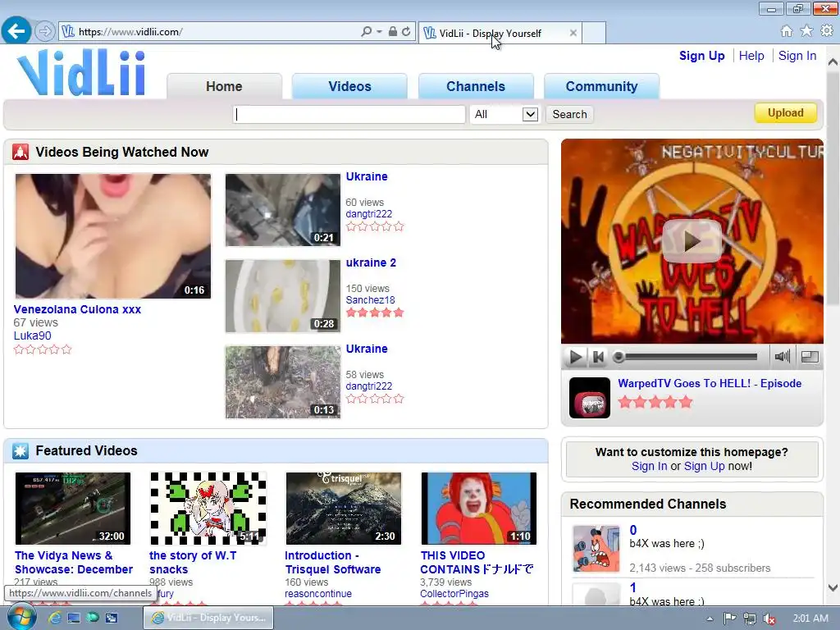840x630 pixels.
Task: Open the Community tab
Action: coord(601,86)
